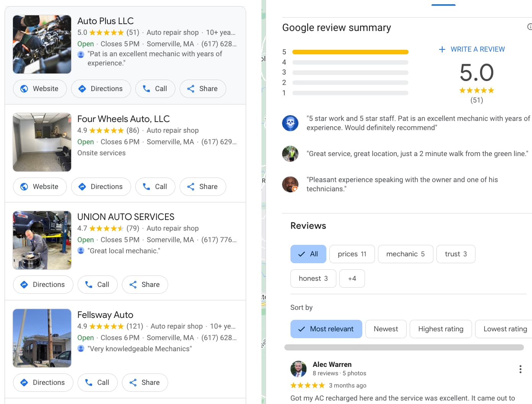532x404 pixels.
Task: Click the 5-star rating bar
Action: [x=350, y=52]
